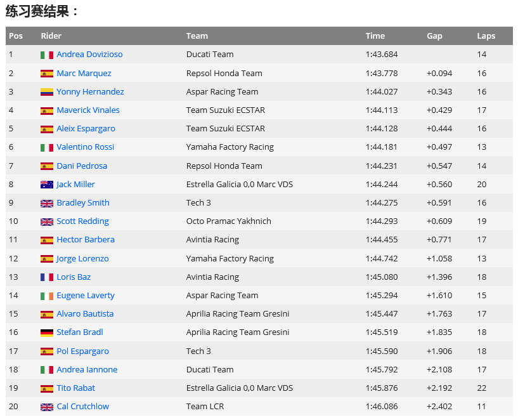Screen dimensions: 518x420
Task: Open Scott Redding's rider link
Action: tap(82, 221)
